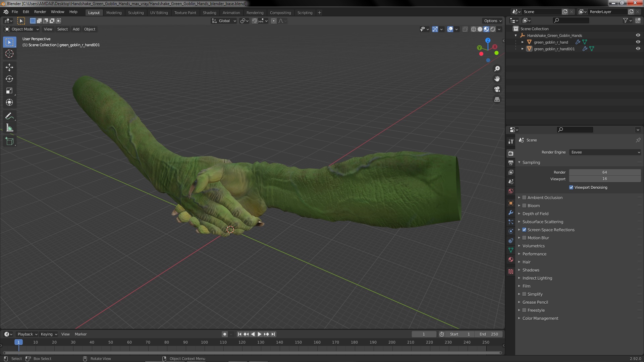Screen dimensions: 644x362
Task: Open Texture properties tab
Action: (511, 271)
